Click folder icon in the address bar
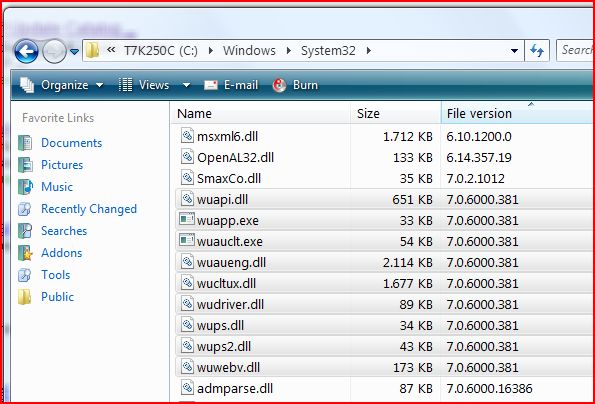This screenshot has width=595, height=404. [92, 50]
